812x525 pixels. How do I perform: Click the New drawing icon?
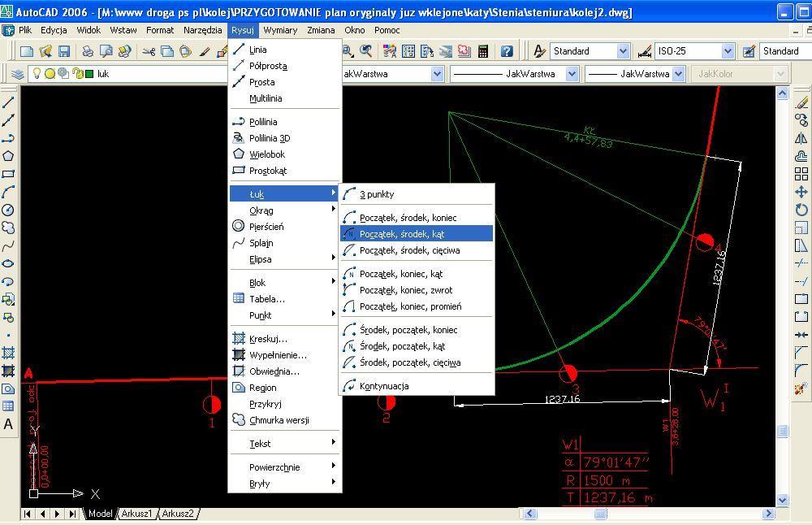pos(27,50)
